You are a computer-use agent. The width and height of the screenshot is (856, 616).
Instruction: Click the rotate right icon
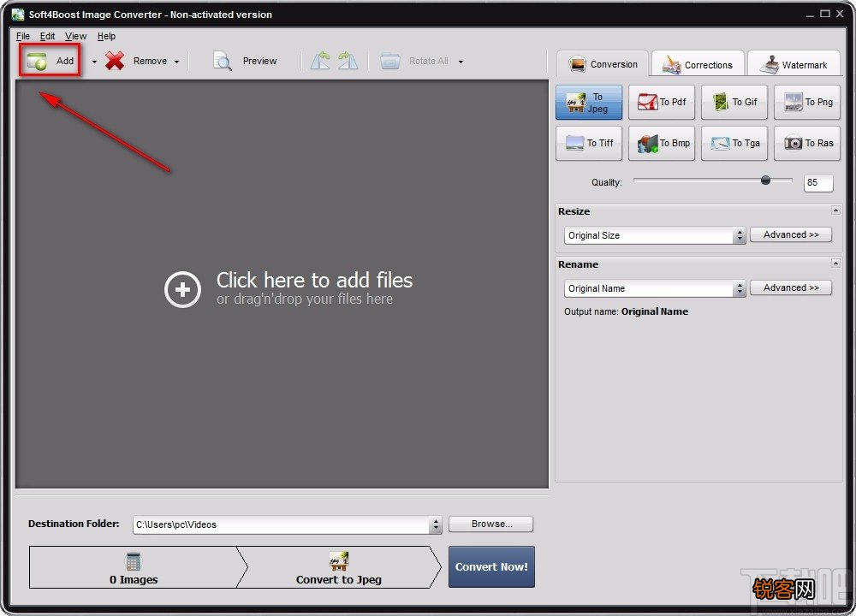pyautogui.click(x=348, y=61)
